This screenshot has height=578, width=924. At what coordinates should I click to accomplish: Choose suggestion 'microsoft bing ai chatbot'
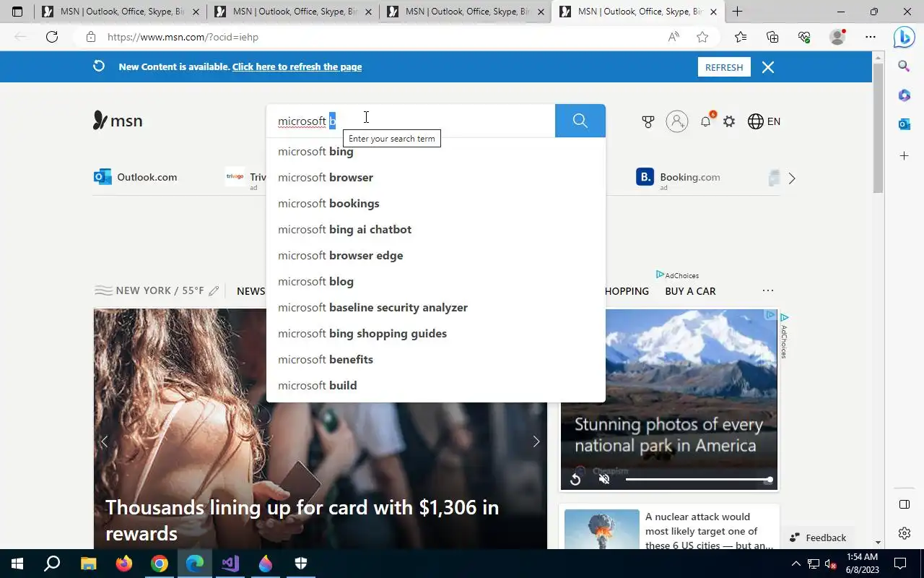click(435, 229)
